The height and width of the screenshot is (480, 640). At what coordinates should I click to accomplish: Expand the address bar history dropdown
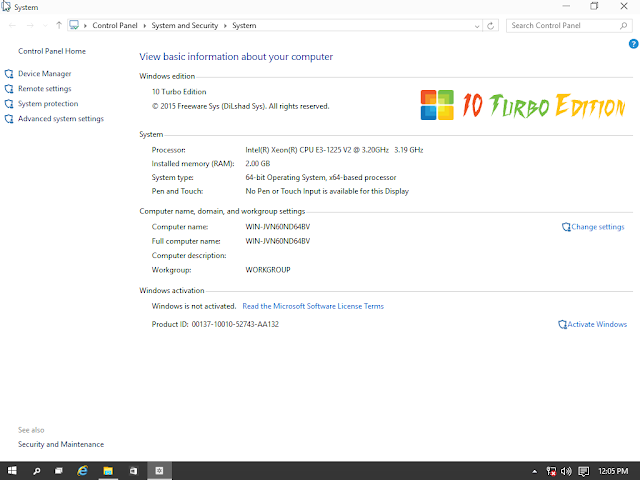point(477,26)
